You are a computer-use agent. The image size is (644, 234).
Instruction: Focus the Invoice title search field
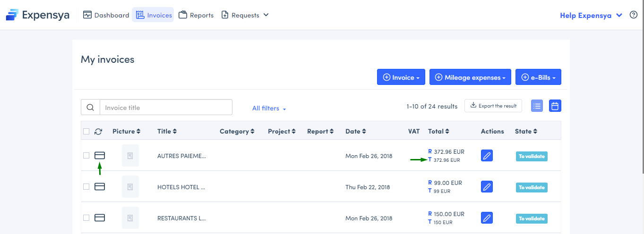(166, 108)
